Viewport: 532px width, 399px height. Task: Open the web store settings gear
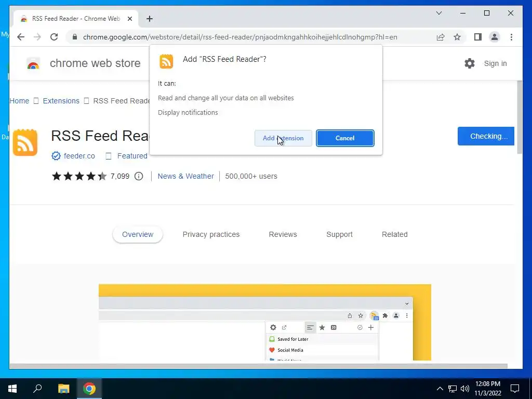pos(470,63)
